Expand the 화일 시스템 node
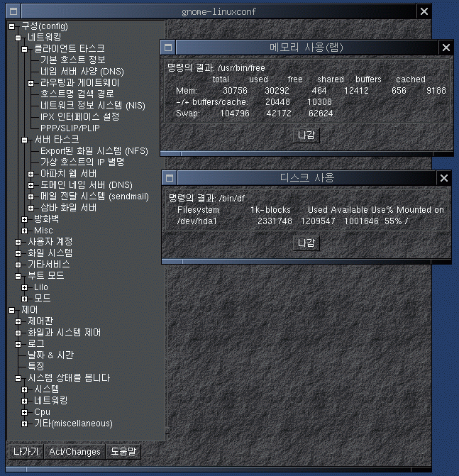The height and width of the screenshot is (476, 459). point(18,253)
